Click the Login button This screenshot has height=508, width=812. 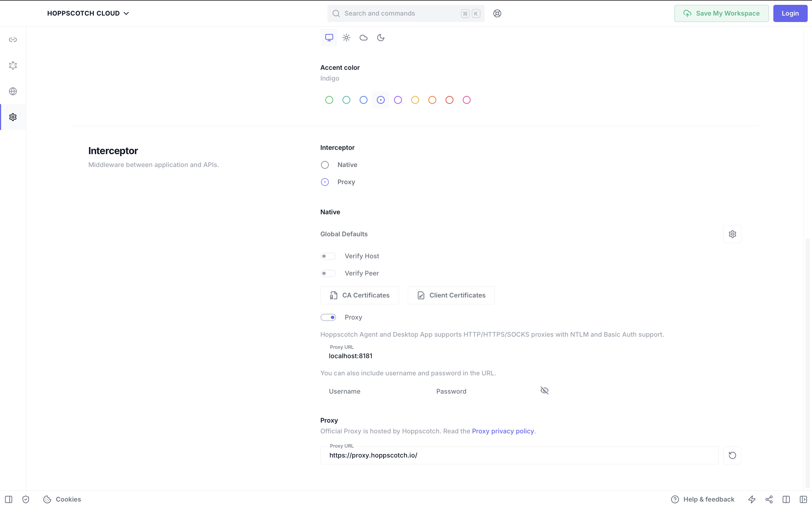[x=790, y=13]
